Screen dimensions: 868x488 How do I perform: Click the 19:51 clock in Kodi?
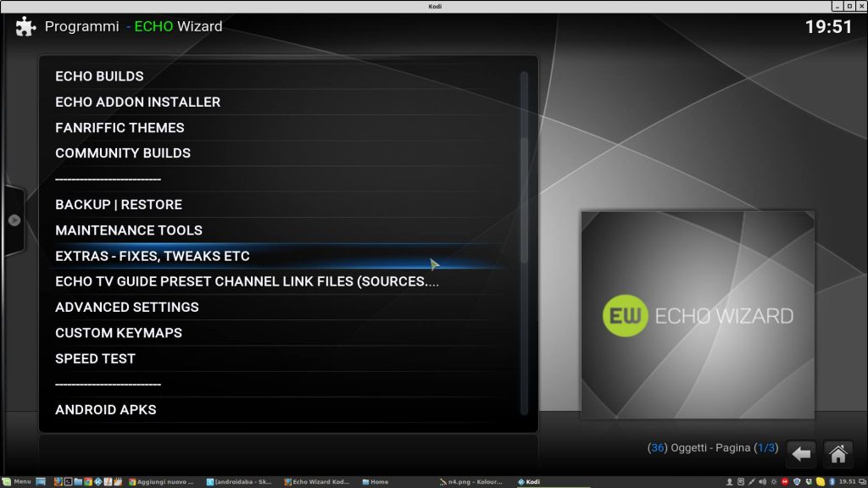tap(828, 26)
